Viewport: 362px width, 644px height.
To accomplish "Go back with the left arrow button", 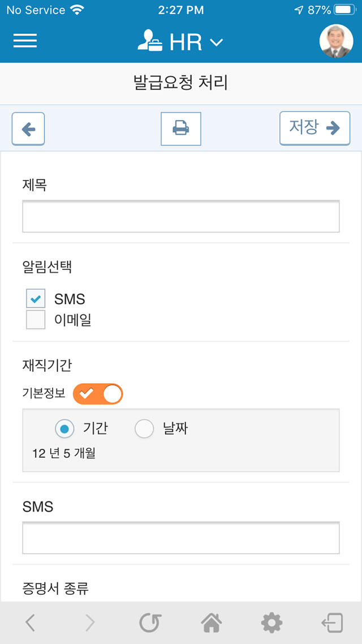I will [x=28, y=129].
